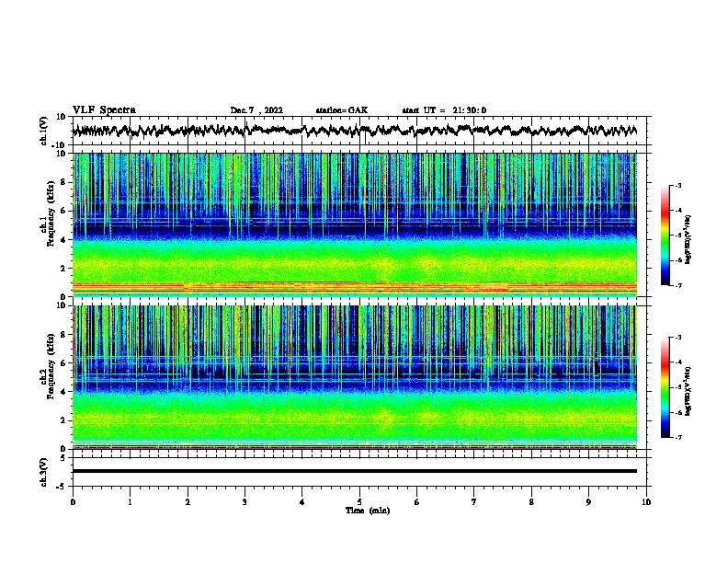
Task: Click the ch.2 color bar "-7" tick label
Action: point(678,437)
